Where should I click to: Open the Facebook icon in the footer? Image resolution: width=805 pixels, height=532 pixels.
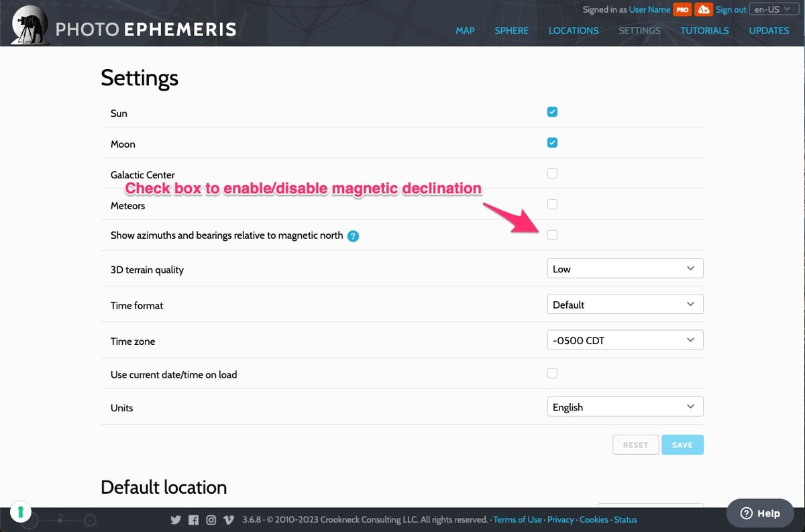point(193,520)
